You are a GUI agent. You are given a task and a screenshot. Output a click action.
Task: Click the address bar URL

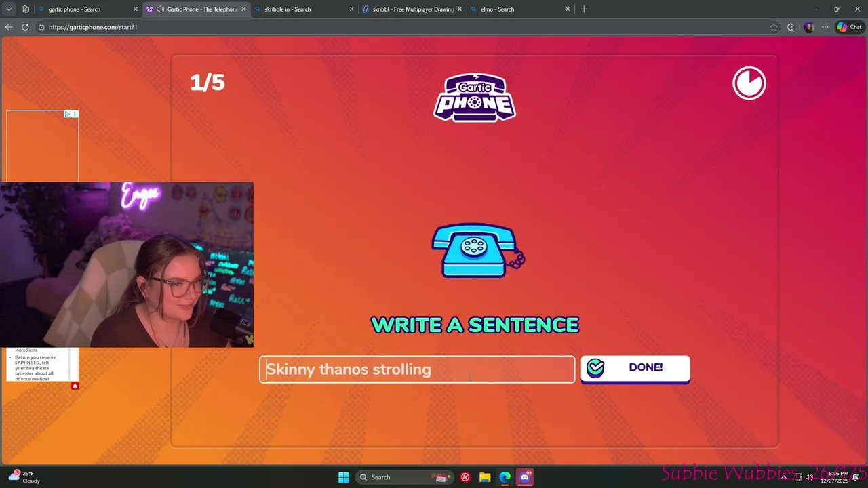tap(93, 27)
